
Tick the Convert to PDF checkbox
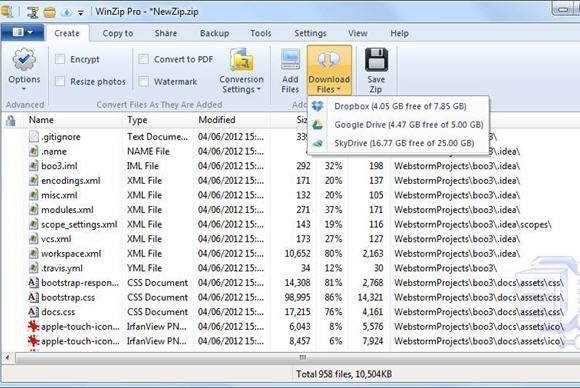(x=144, y=59)
